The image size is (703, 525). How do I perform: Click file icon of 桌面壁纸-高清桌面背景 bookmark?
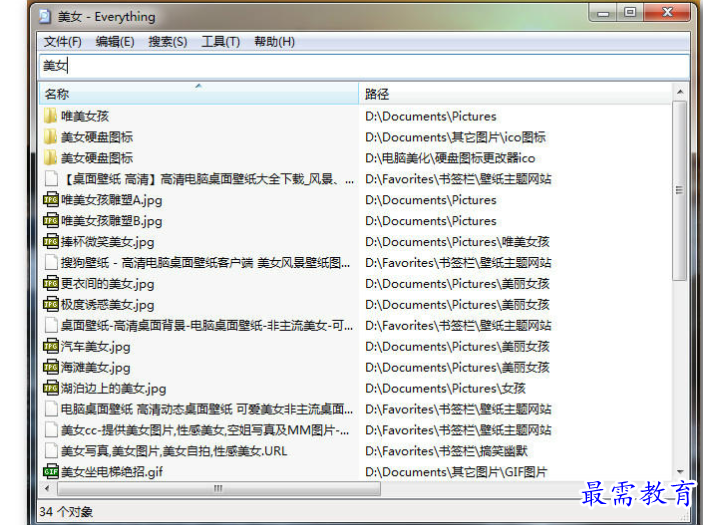point(51,325)
